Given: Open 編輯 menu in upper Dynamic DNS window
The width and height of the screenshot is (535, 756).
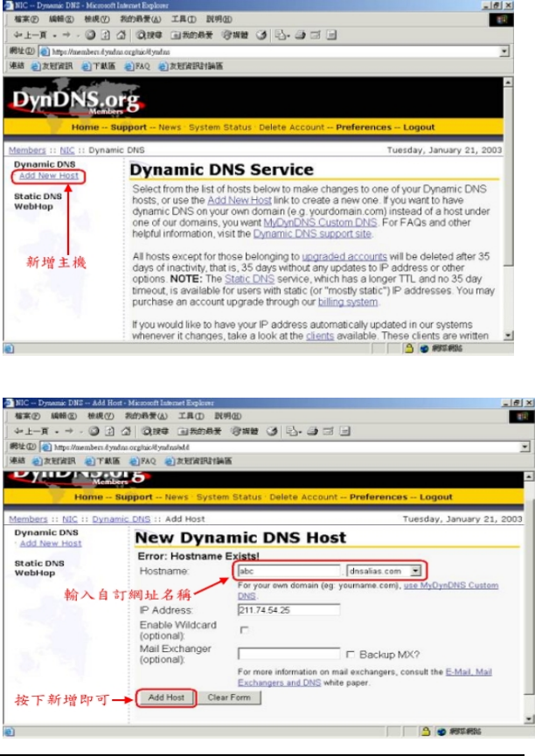Looking at the screenshot, I should tap(62, 20).
